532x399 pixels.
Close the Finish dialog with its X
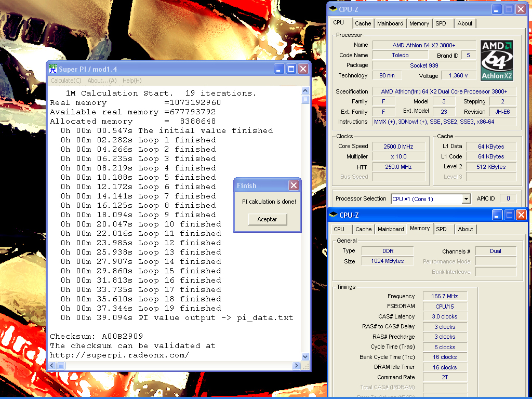click(x=294, y=185)
